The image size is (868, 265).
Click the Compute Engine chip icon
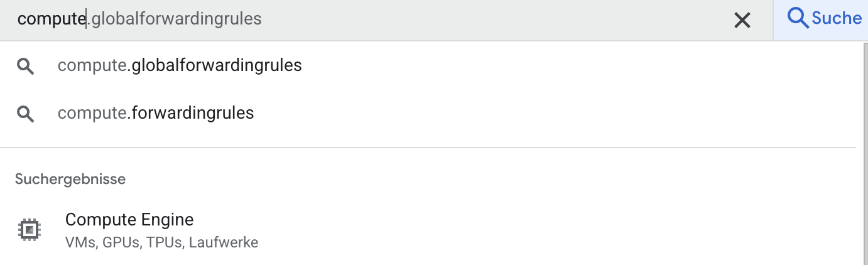coord(29,230)
